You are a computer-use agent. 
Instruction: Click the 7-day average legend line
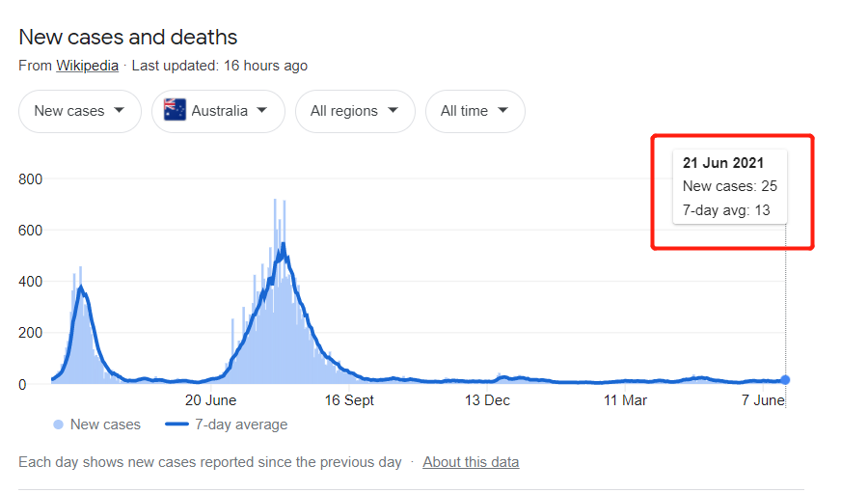pyautogui.click(x=176, y=425)
